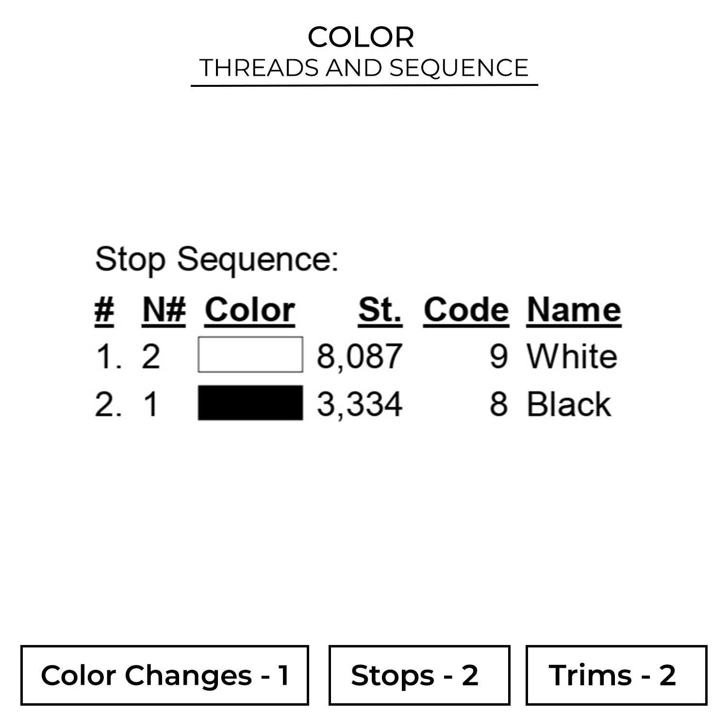Click the Stops - 2 box

[x=419, y=675]
